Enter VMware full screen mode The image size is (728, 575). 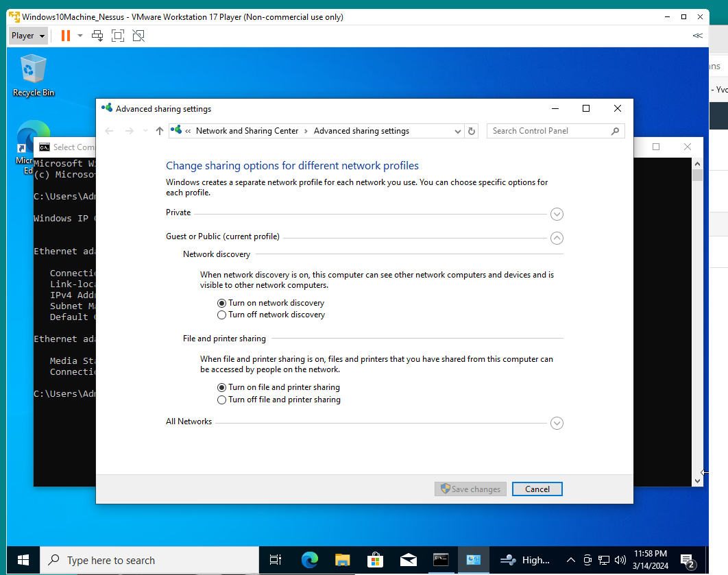[x=118, y=36]
